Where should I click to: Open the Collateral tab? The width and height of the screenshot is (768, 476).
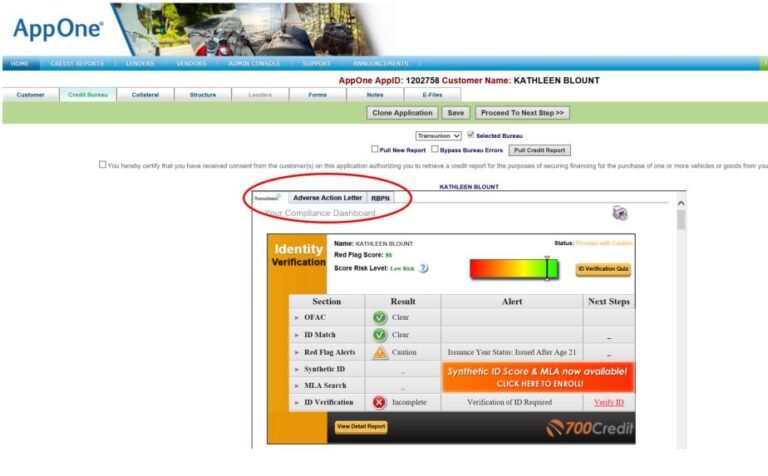click(x=145, y=95)
